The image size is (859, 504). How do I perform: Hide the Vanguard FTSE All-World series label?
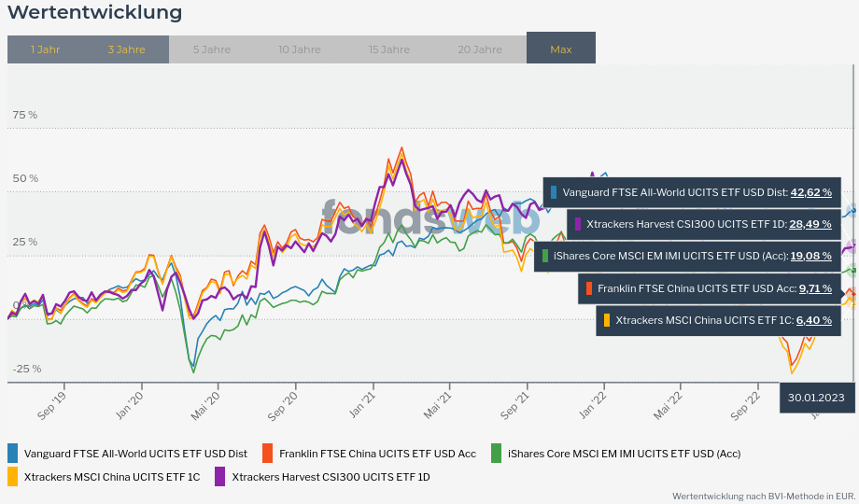[x=135, y=454]
